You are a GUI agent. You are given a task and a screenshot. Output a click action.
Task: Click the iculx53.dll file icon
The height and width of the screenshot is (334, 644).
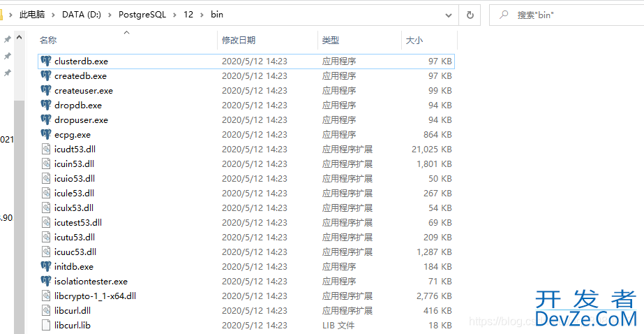point(46,208)
